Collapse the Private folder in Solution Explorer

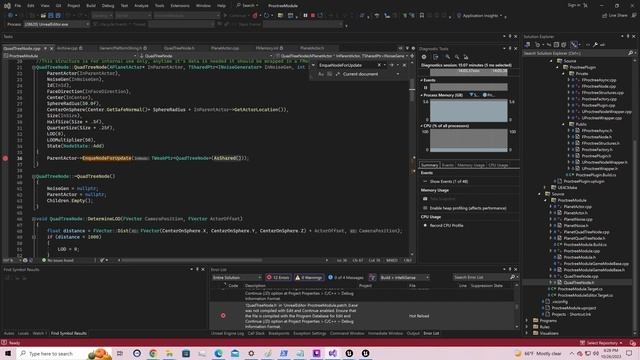[x=564, y=73]
